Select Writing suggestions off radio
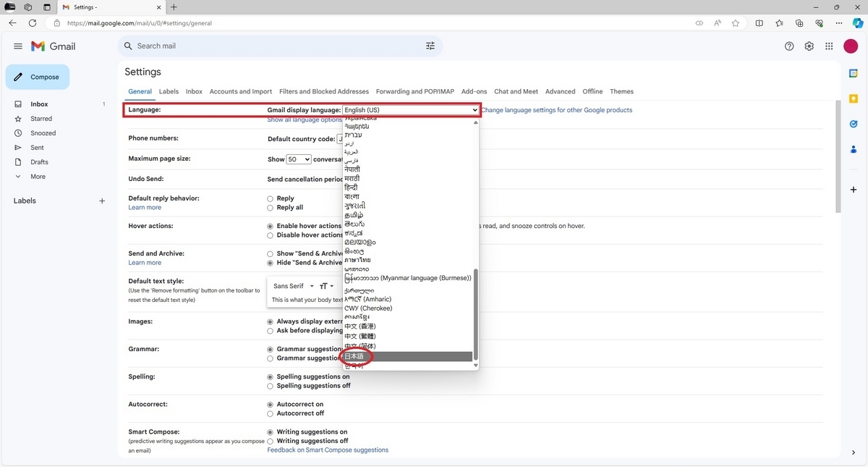868x467 pixels. (x=271, y=441)
